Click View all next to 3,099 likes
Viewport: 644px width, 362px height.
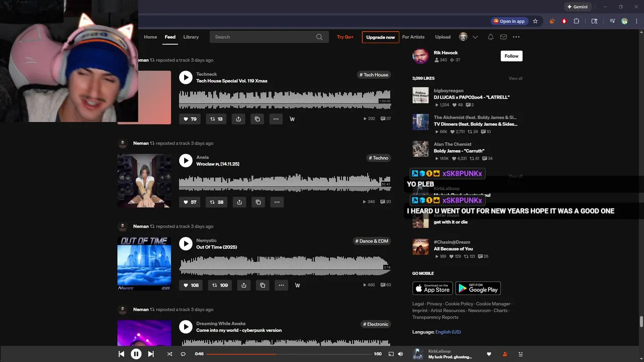tap(515, 78)
